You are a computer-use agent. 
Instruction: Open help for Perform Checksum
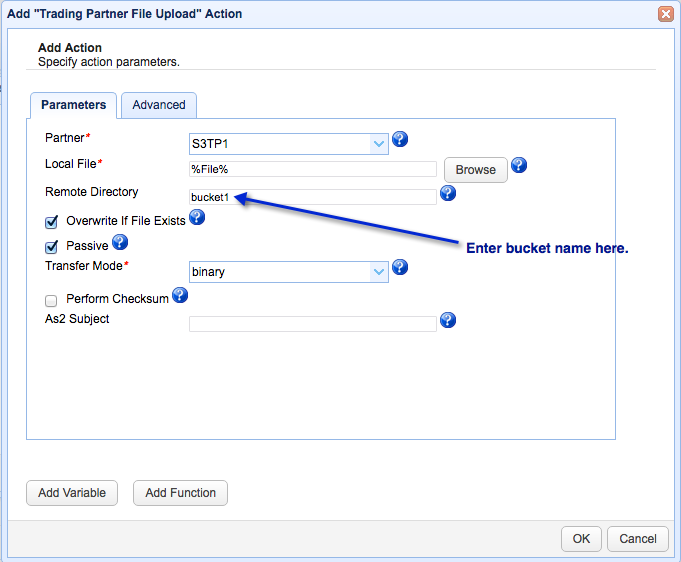pyautogui.click(x=180, y=295)
